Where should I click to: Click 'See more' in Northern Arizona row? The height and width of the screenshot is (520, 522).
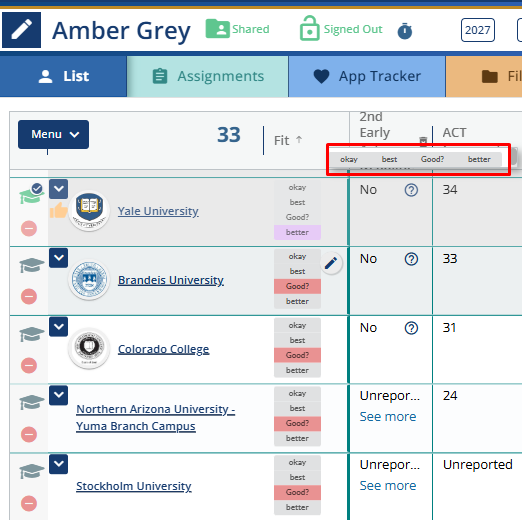coord(388,417)
